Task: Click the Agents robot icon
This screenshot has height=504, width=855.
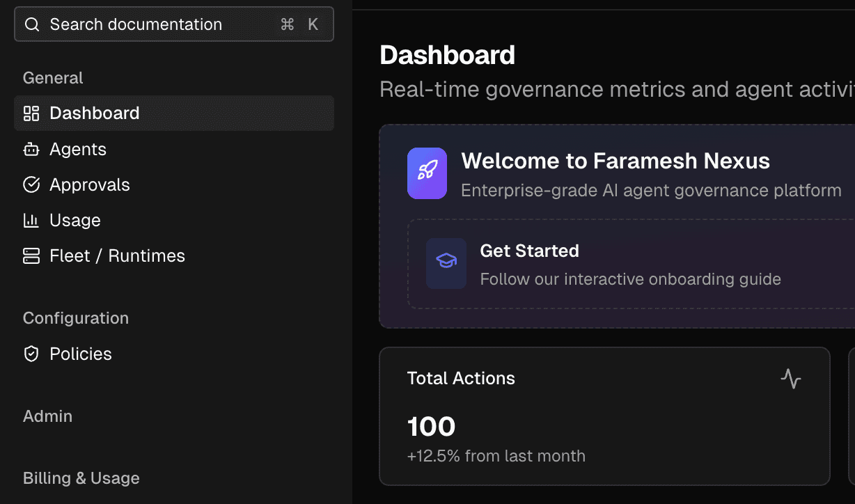Action: click(x=31, y=150)
